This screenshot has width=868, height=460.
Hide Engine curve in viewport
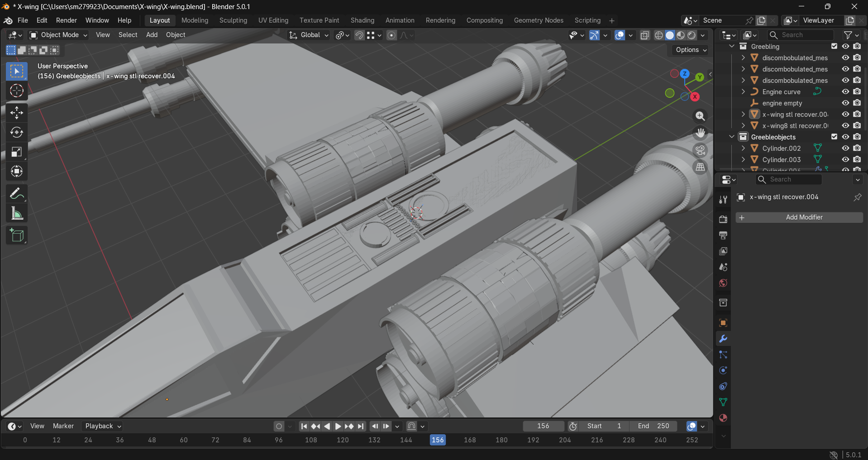pyautogui.click(x=845, y=91)
